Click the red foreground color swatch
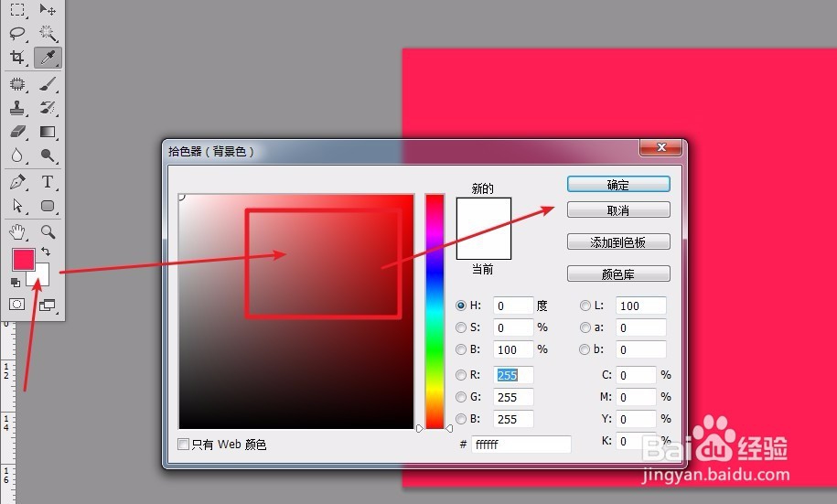This screenshot has height=504, width=837. (24, 259)
